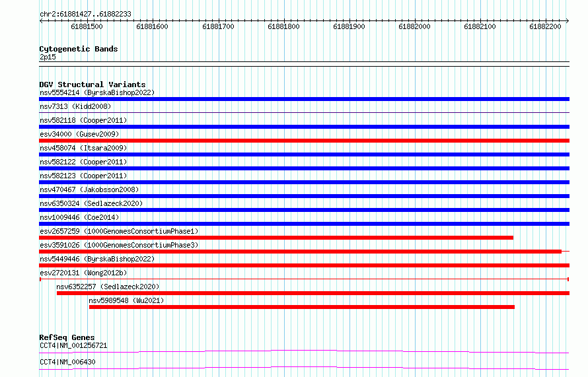Click the nsv5554214 (ByrskaBishop2022) variant label

(x=97, y=92)
